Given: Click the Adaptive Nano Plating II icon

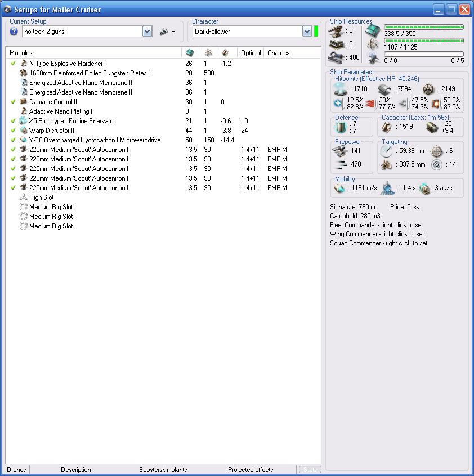Looking at the screenshot, I should (x=24, y=111).
